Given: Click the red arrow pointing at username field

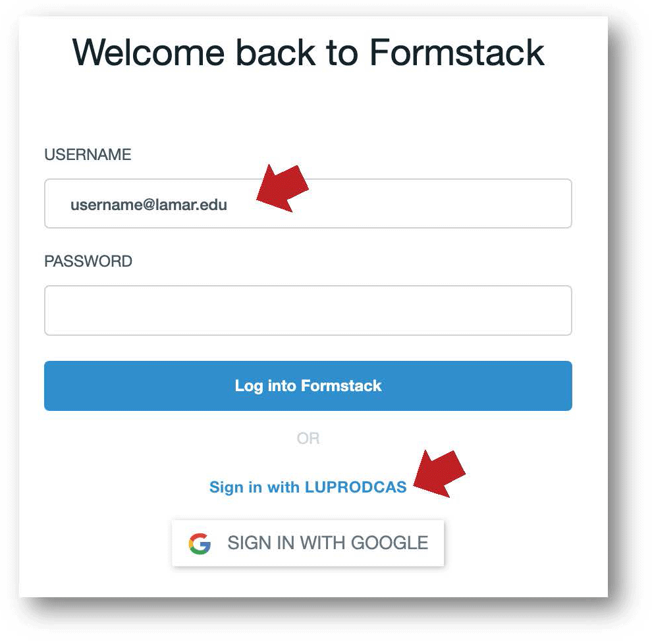Looking at the screenshot, I should pos(283,188).
